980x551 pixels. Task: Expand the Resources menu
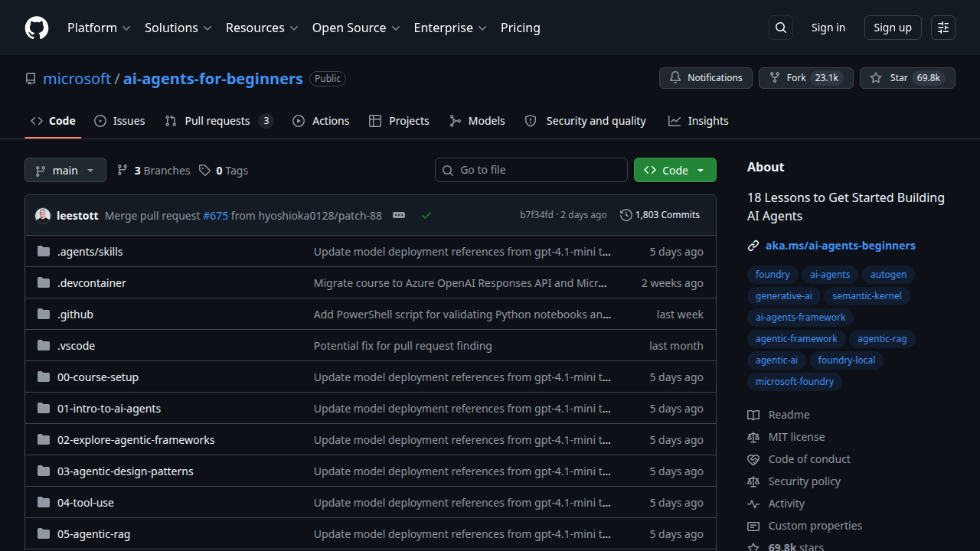(262, 28)
